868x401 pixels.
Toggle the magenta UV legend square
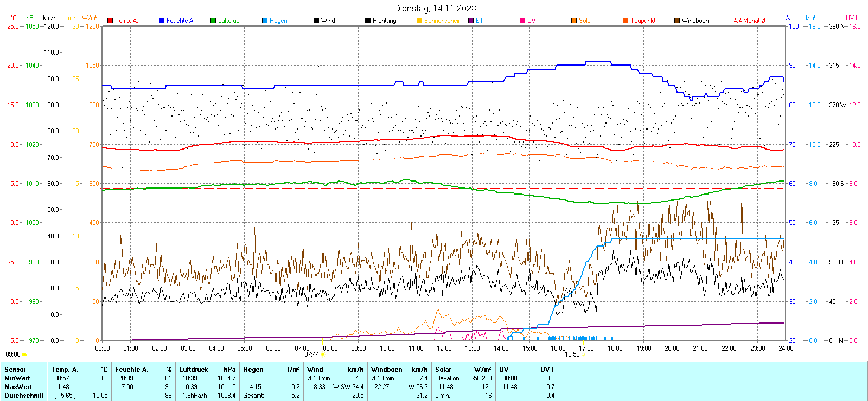click(x=522, y=21)
